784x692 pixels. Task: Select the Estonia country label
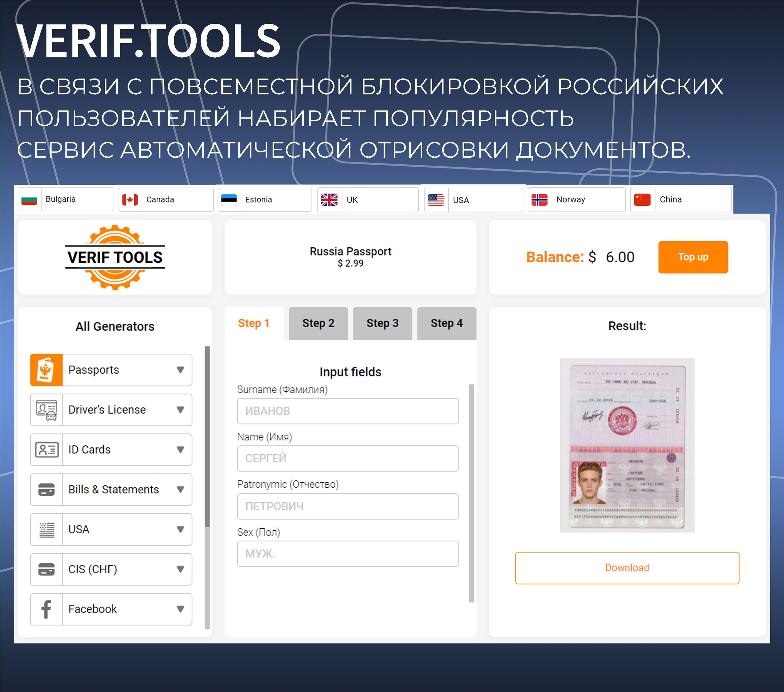pos(259,200)
